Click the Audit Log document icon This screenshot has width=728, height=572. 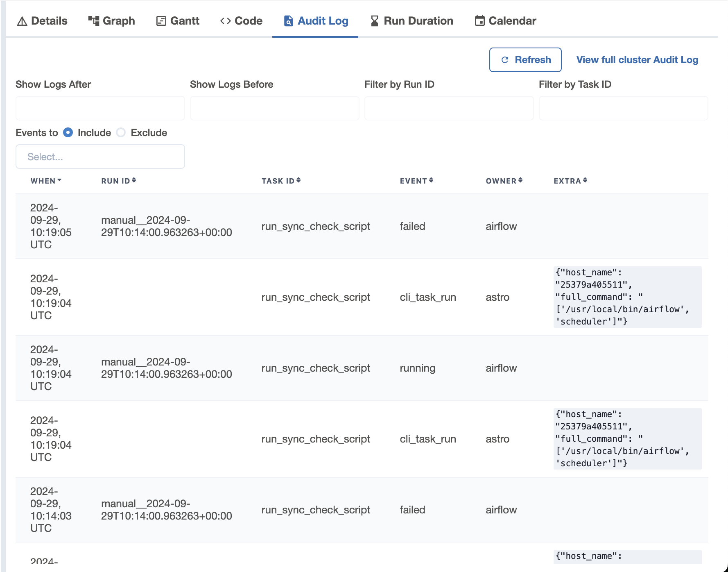pyautogui.click(x=289, y=21)
